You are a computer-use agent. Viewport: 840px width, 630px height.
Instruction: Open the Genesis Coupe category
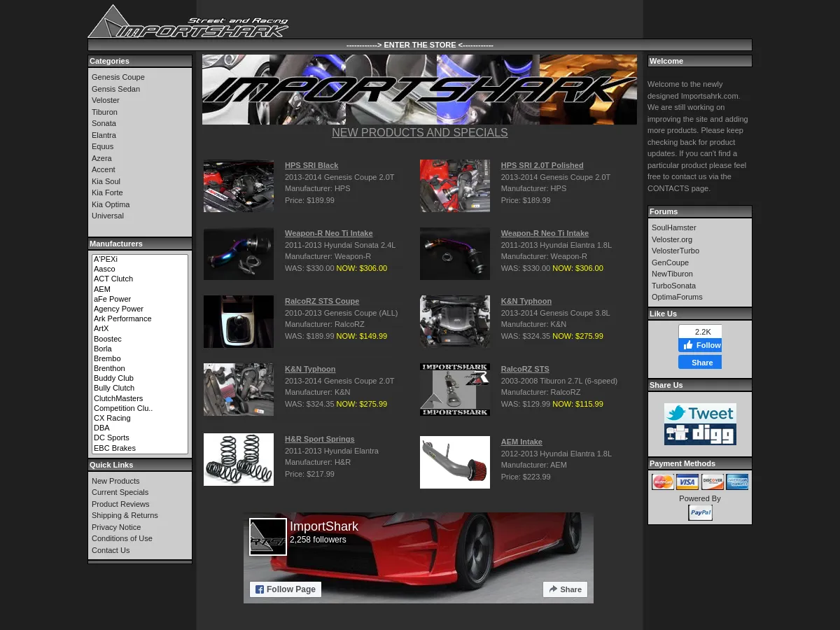pos(118,77)
